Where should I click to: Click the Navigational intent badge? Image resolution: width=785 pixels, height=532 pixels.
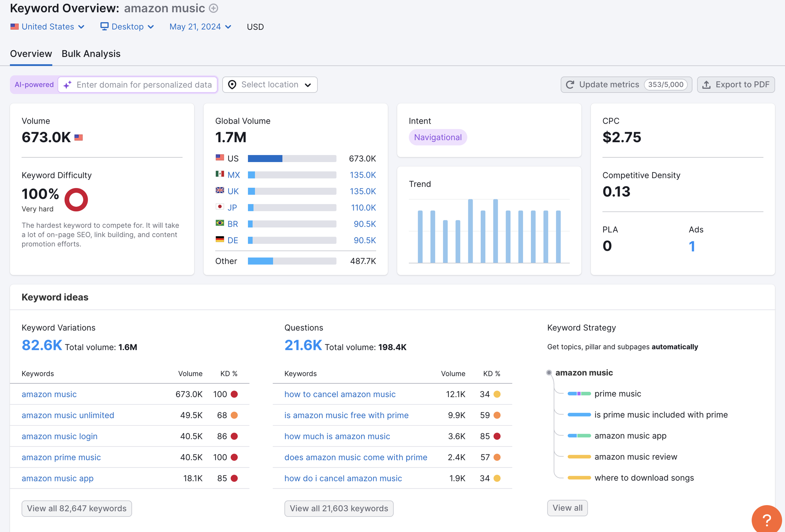(438, 137)
